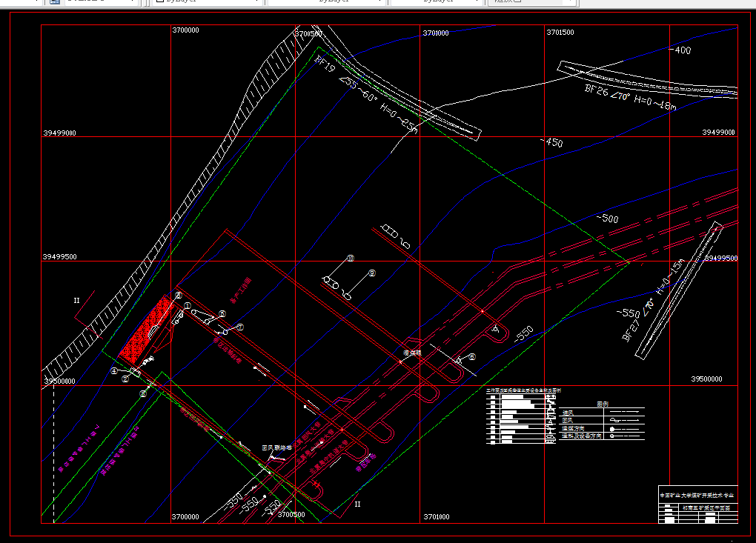The image size is (756, 543).
Task: Select the 3701500 grid coordinate label
Action: 560,33
